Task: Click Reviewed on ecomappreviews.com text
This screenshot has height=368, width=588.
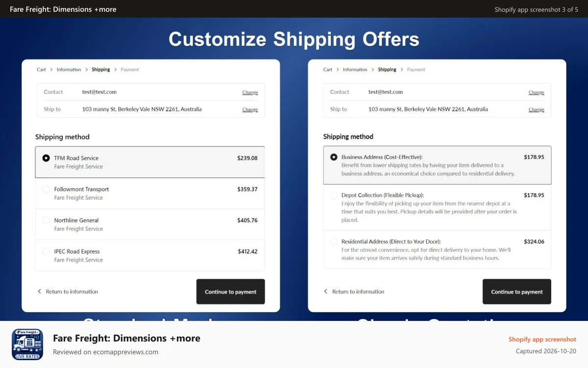Action: coord(105,352)
